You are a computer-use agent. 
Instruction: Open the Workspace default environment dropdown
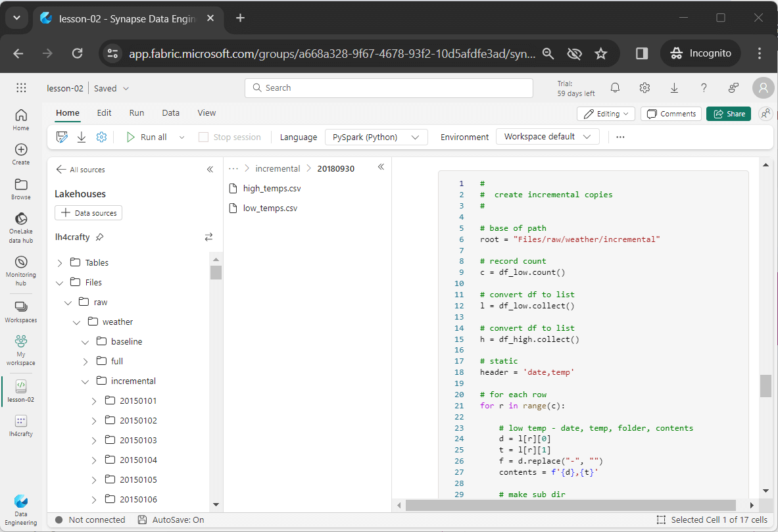tap(547, 137)
